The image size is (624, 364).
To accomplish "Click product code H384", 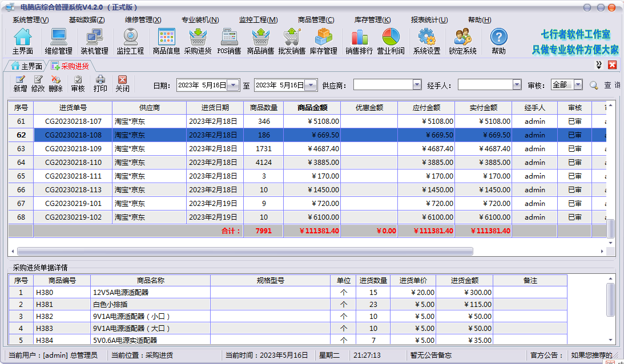I will pos(45,341).
